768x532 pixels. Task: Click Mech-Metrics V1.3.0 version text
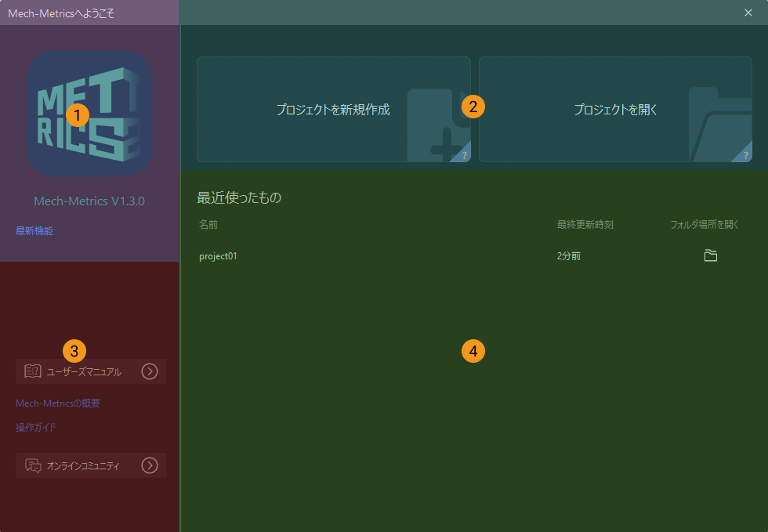click(x=89, y=201)
